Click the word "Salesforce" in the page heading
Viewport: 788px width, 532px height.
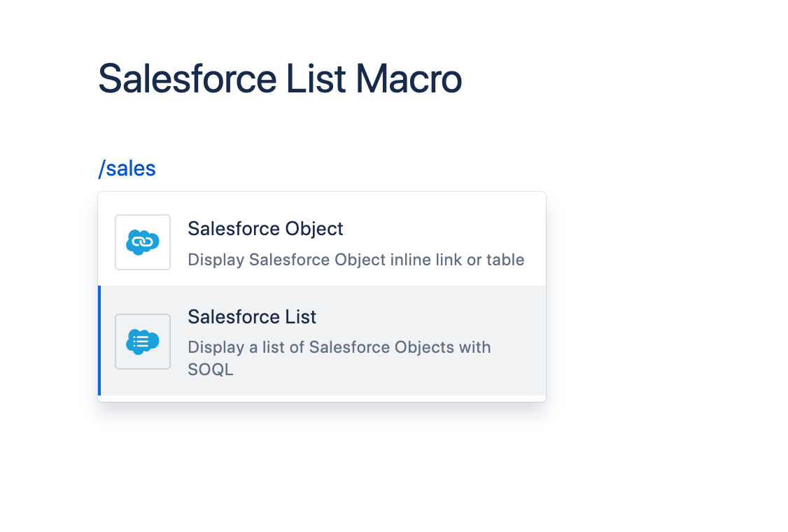(x=189, y=78)
